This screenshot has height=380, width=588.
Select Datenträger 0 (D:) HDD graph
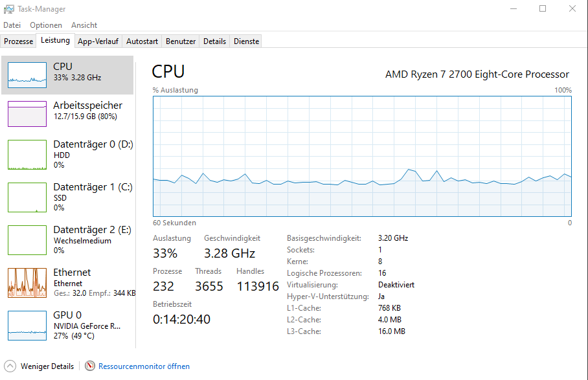[x=27, y=155]
